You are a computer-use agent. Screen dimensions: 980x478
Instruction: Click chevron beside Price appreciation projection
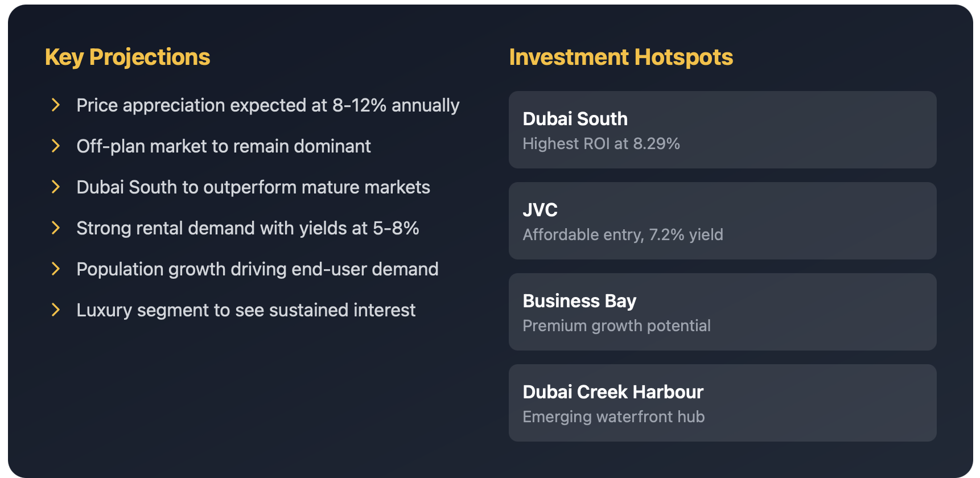click(x=56, y=105)
